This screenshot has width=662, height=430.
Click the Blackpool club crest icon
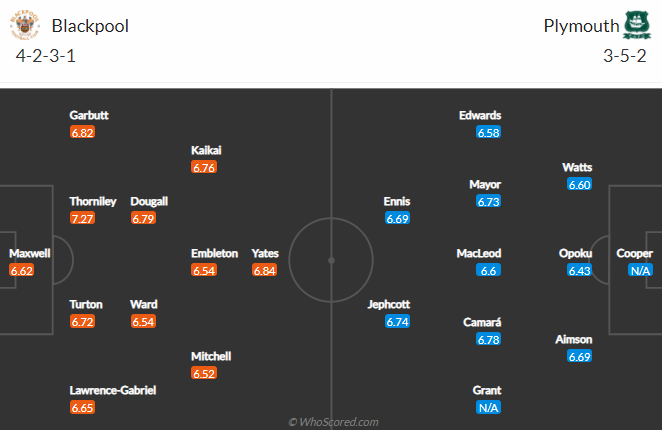pos(25,25)
